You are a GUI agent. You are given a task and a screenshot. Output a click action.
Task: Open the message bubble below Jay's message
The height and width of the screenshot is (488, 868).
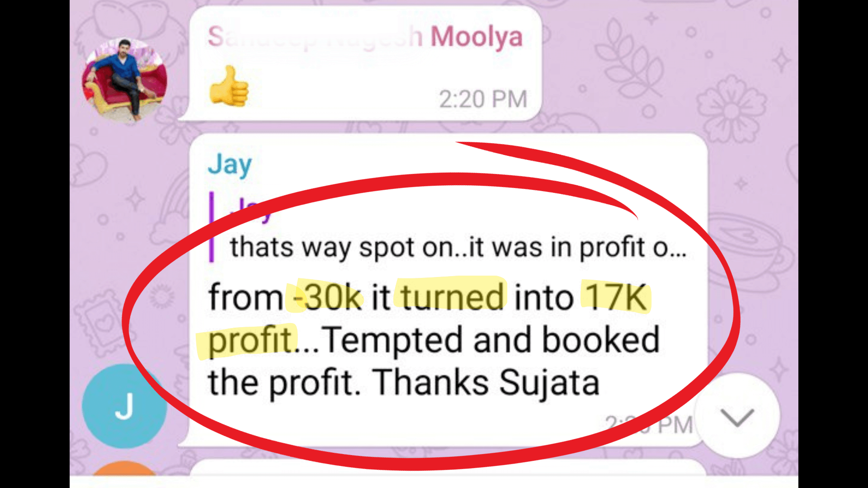(x=448, y=468)
